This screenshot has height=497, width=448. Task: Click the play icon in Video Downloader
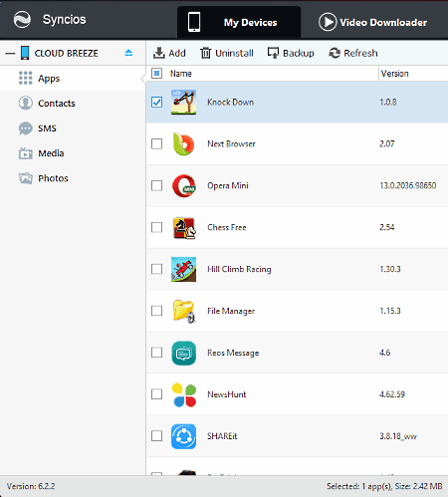(328, 22)
